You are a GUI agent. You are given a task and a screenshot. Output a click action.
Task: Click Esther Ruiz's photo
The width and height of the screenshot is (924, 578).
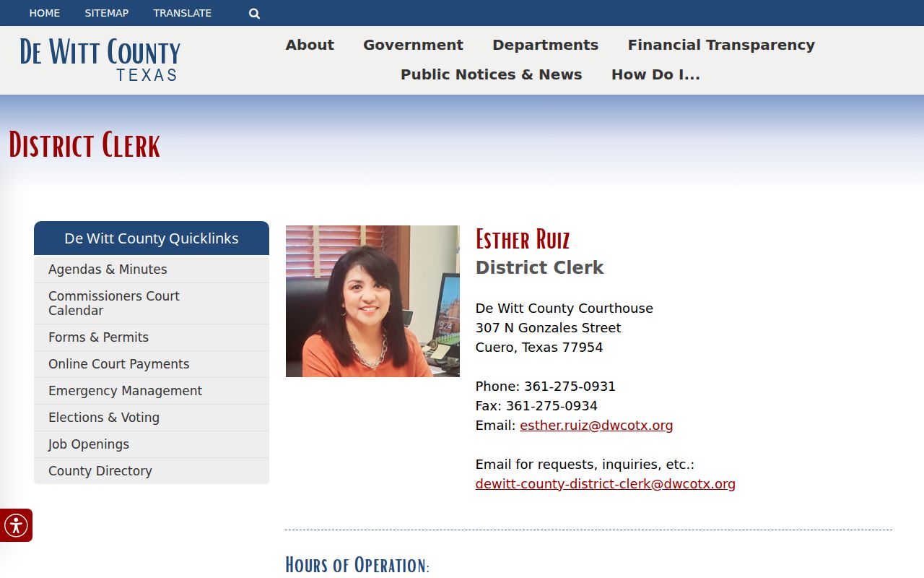[x=372, y=301]
